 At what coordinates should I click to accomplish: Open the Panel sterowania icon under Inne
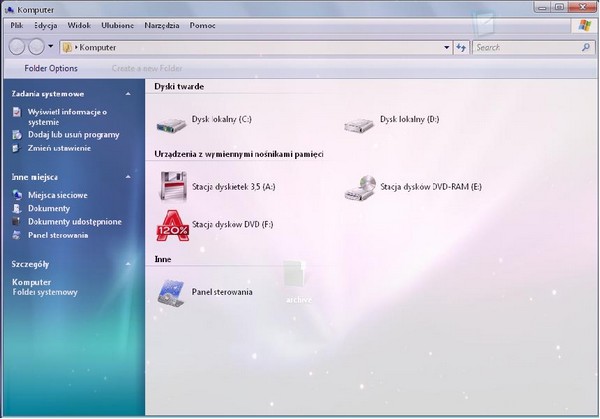[173, 292]
